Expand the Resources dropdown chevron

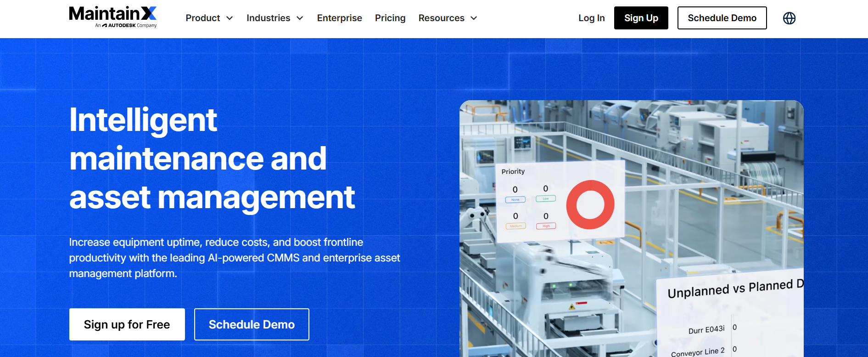click(474, 18)
